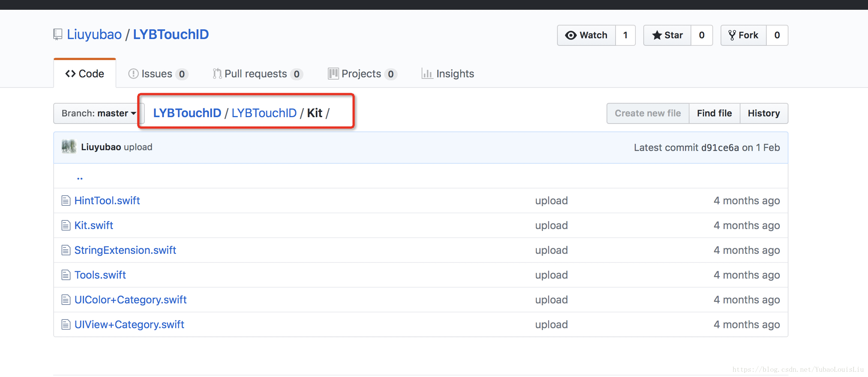Open the forks count 0
The width and height of the screenshot is (868, 377).
coord(777,35)
